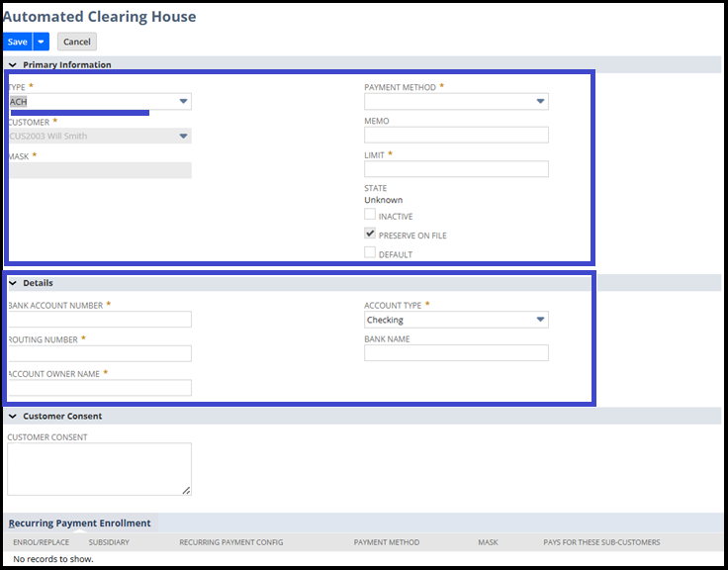Click the Save button

(18, 42)
